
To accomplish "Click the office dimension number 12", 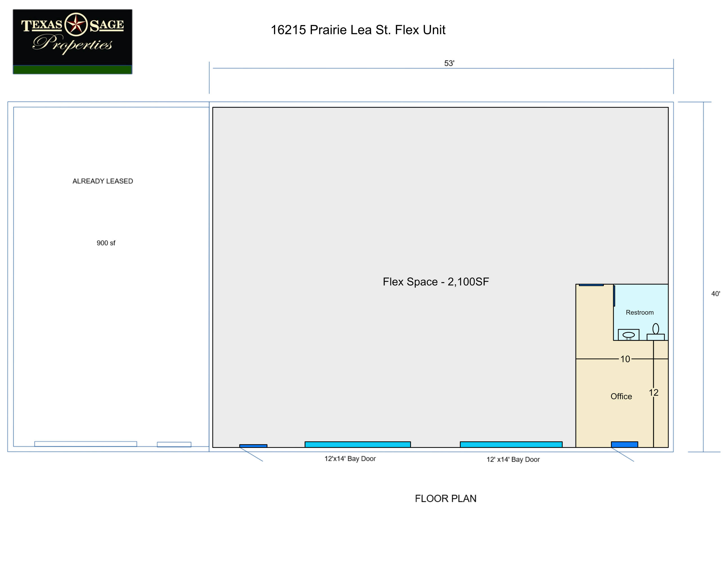I will click(653, 393).
